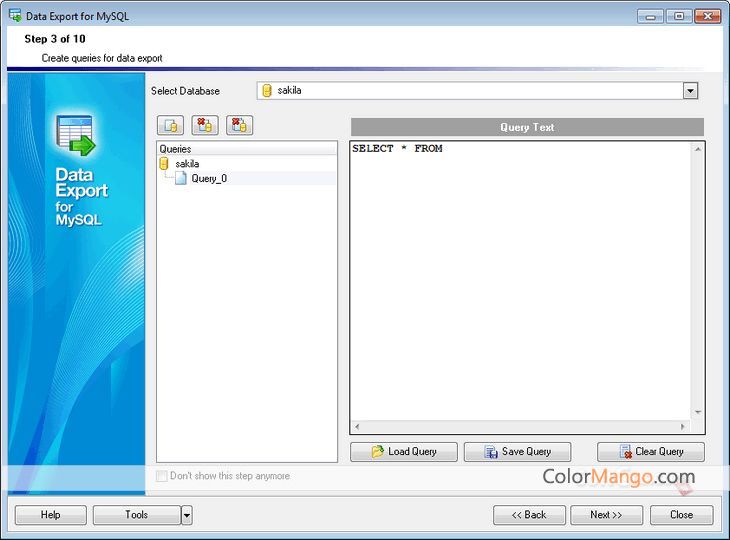The width and height of the screenshot is (730, 540).
Task: Minimize the Data Export window
Action: pos(650,17)
